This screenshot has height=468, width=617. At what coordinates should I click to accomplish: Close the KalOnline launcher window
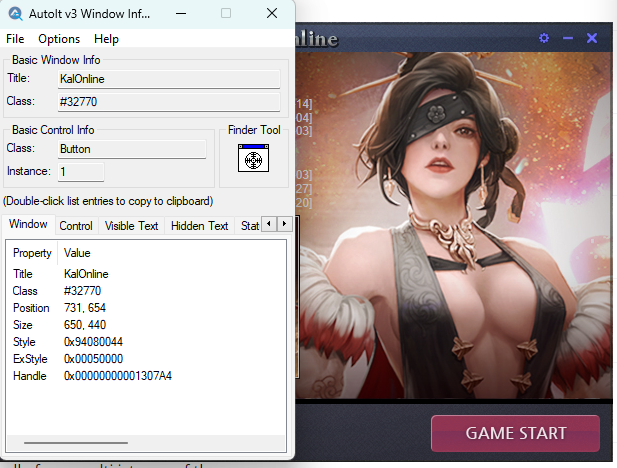(592, 38)
